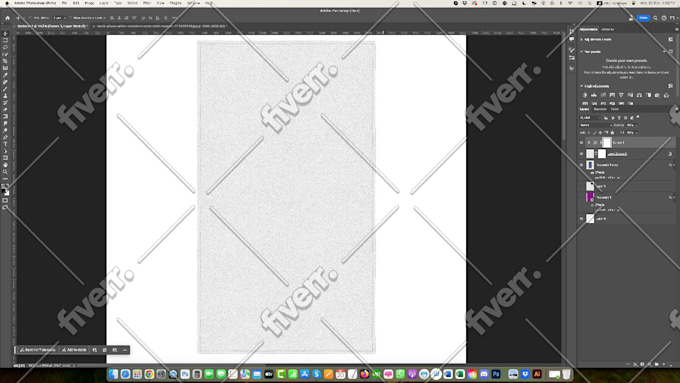Click second button in contextual task bar
This screenshot has width=680, height=383.
point(74,350)
